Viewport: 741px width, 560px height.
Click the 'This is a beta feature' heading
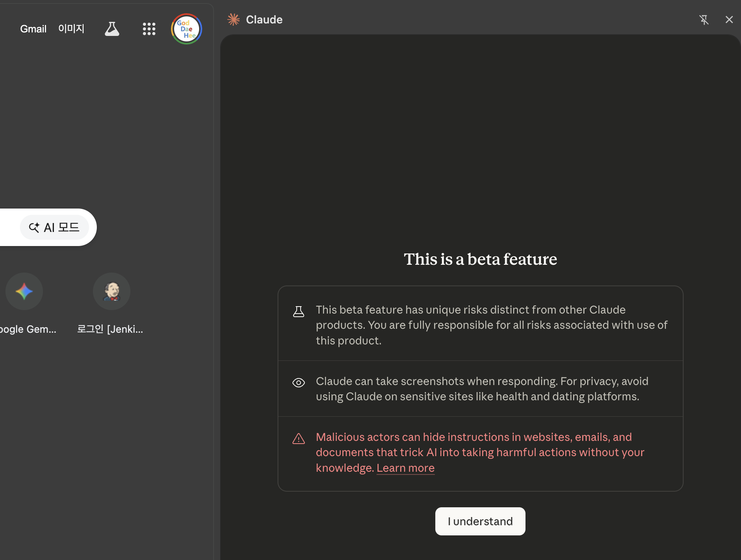(480, 259)
